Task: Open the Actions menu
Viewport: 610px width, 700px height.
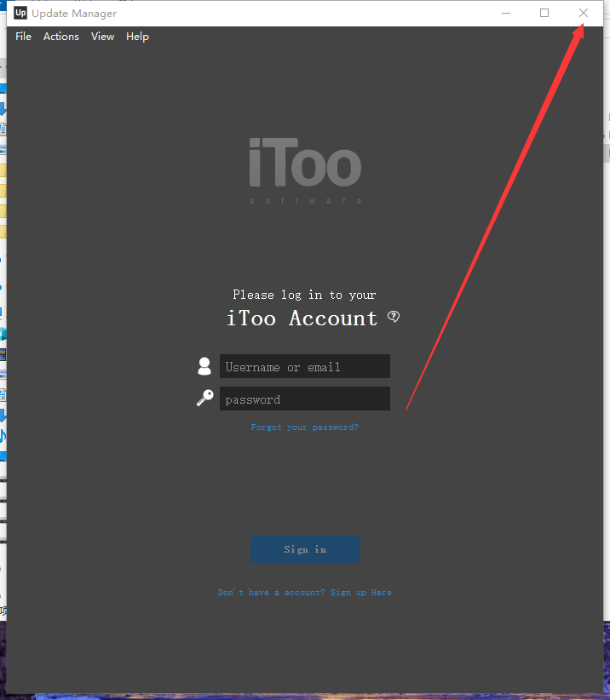Action: 61,37
